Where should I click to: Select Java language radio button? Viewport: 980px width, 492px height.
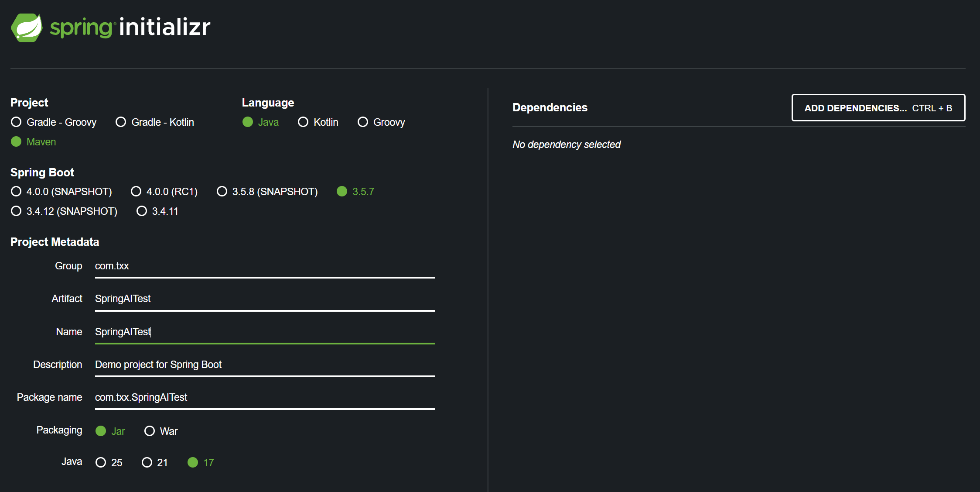pos(248,122)
